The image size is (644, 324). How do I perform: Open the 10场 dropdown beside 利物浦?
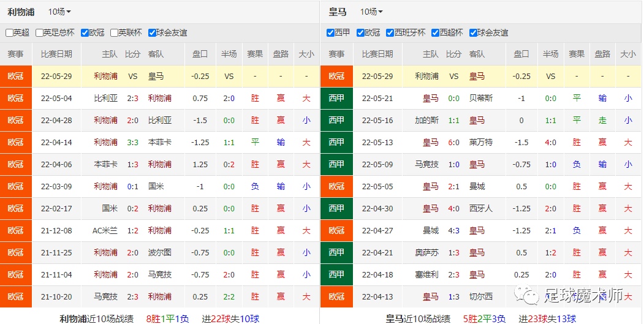[x=59, y=12]
